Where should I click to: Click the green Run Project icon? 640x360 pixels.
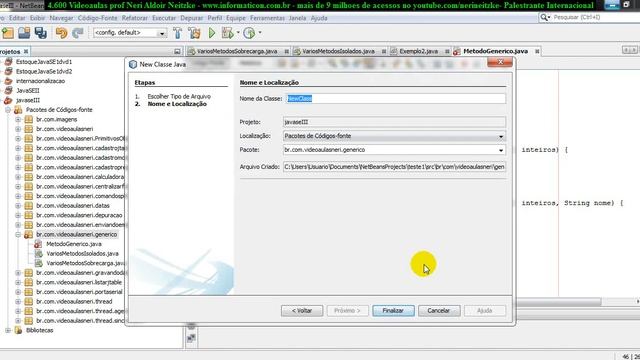pyautogui.click(x=211, y=33)
